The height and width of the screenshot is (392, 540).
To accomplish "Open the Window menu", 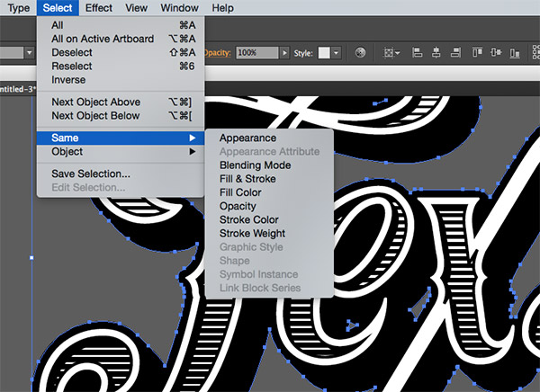I will pyautogui.click(x=179, y=8).
